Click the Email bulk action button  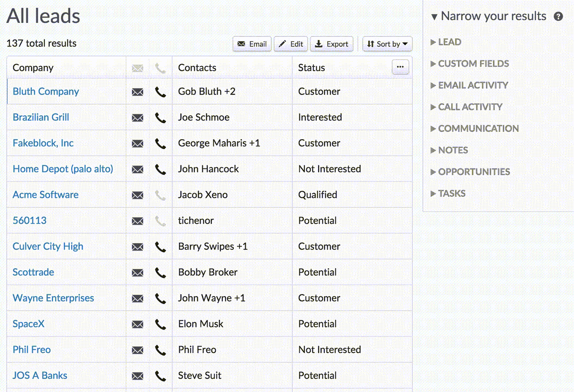point(252,44)
